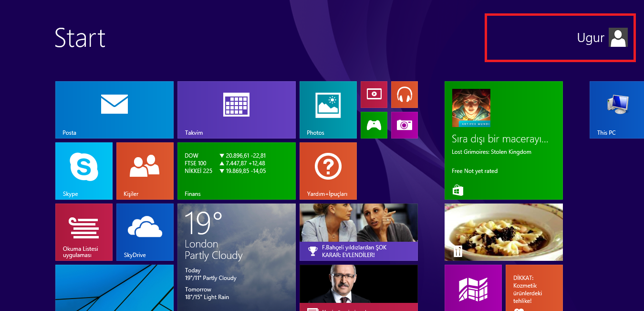
Task: Launch the Video app small tile
Action: 374,95
